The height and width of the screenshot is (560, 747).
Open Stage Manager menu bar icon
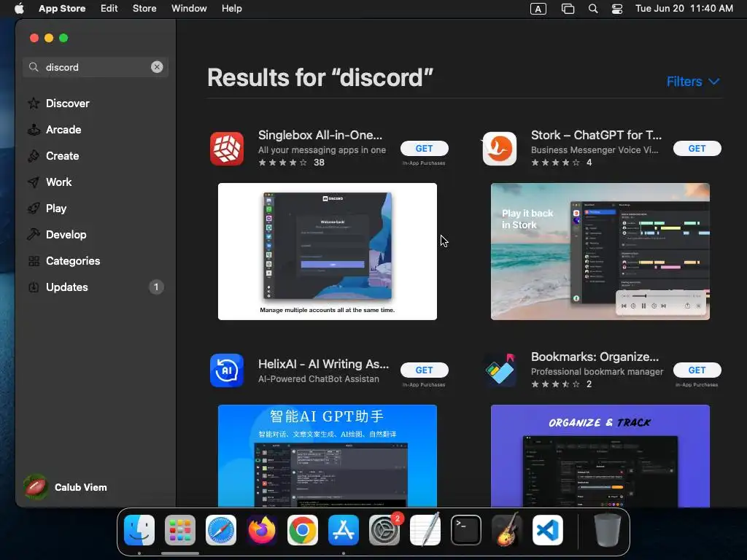tap(568, 9)
